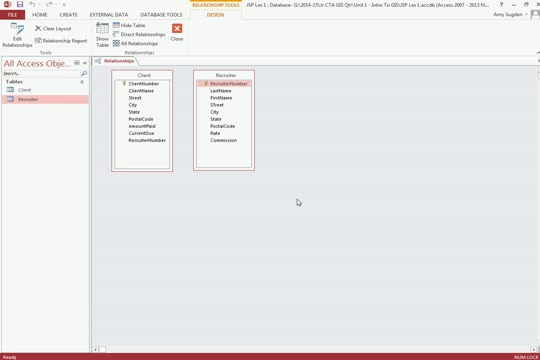Click the Show Table button
The image size is (540, 360).
(102, 35)
